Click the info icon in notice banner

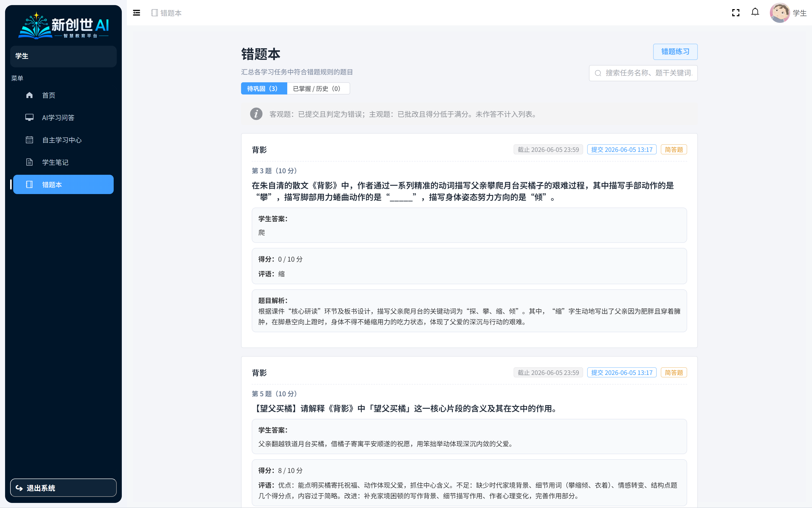coord(256,114)
